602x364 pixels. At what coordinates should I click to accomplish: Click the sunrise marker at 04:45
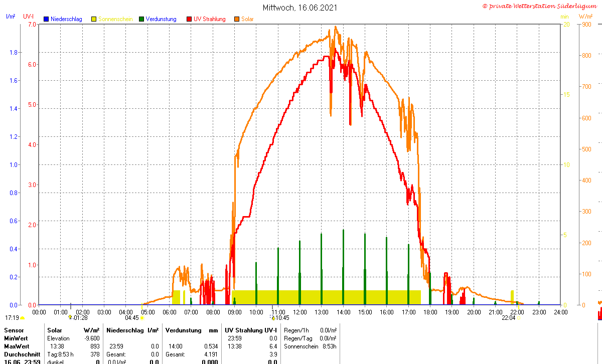142,318
